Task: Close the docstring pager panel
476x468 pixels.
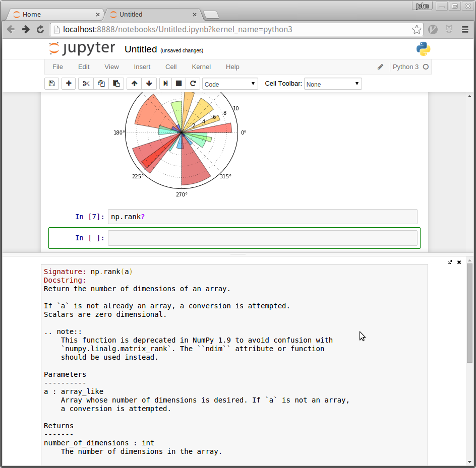Action: pos(459,262)
